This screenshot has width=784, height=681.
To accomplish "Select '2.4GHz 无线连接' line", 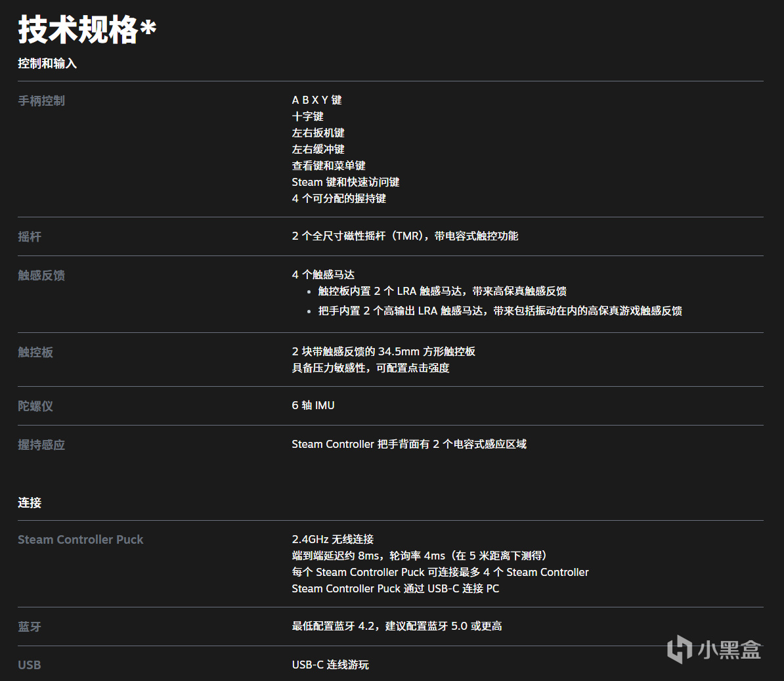I will pos(332,539).
